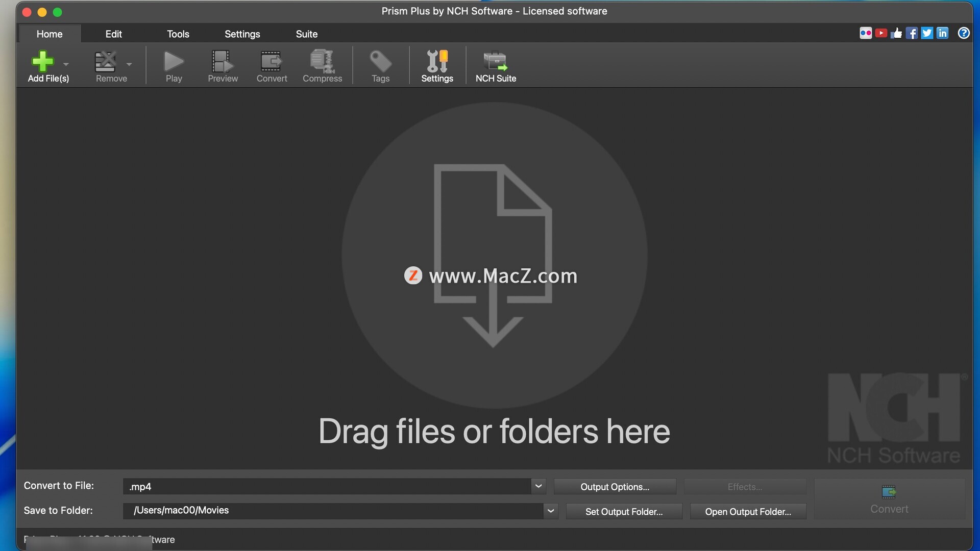Open the Twitter share icon
This screenshot has width=980, height=551.
pyautogui.click(x=927, y=33)
